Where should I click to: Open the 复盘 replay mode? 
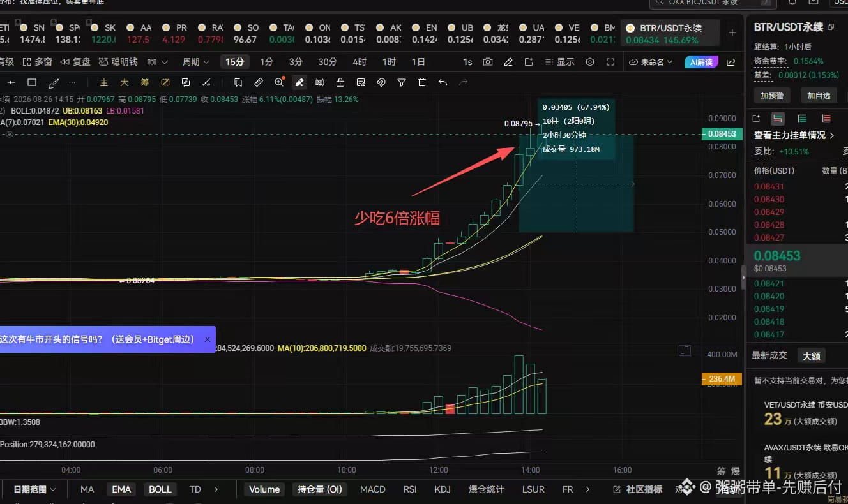coord(75,62)
